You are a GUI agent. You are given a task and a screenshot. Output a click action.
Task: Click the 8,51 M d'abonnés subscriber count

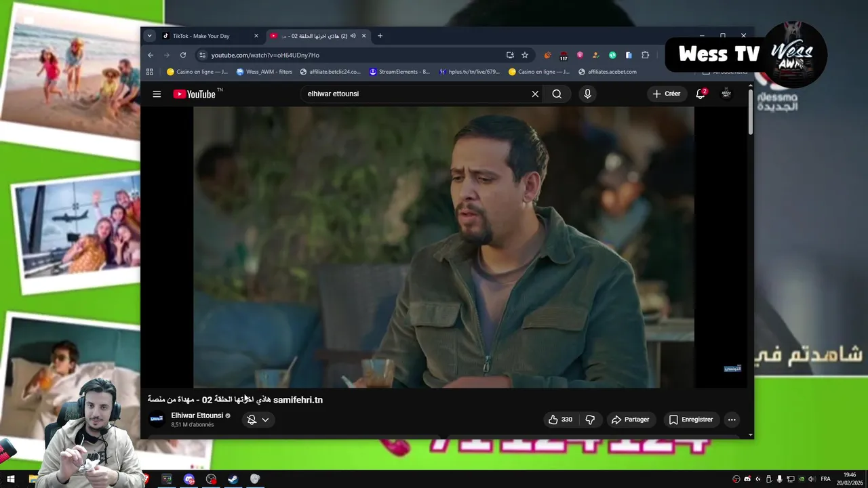[x=193, y=425]
